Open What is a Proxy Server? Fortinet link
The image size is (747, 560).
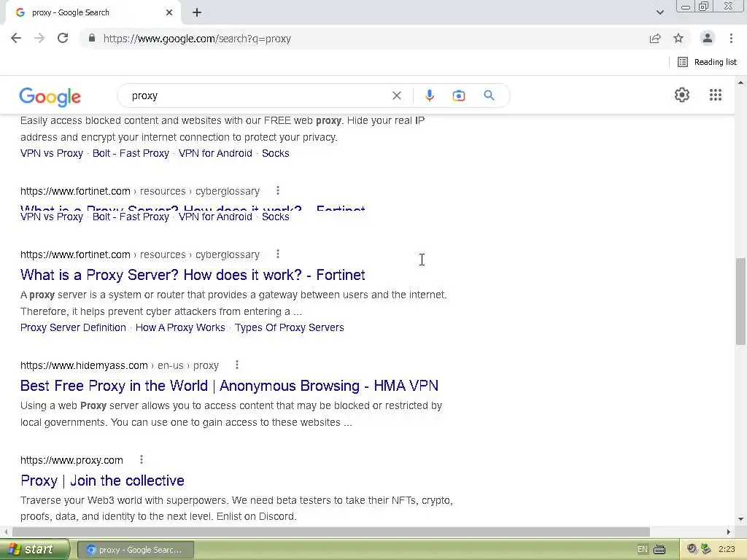(x=193, y=275)
